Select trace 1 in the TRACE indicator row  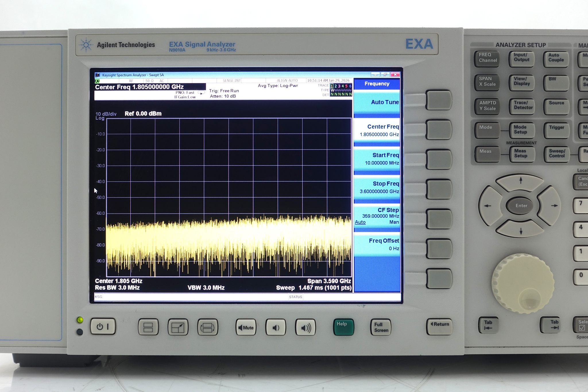(x=332, y=86)
